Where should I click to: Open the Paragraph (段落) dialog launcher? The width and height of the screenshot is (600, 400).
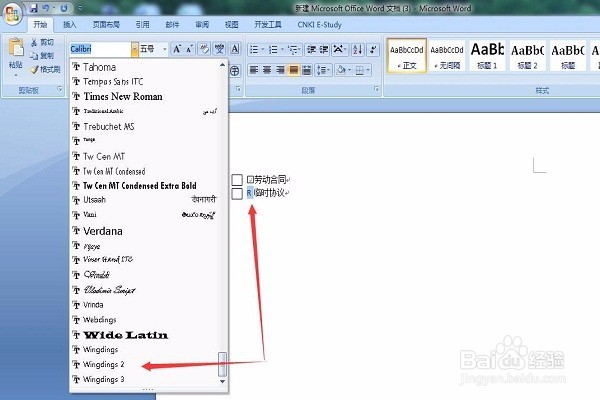(376, 89)
